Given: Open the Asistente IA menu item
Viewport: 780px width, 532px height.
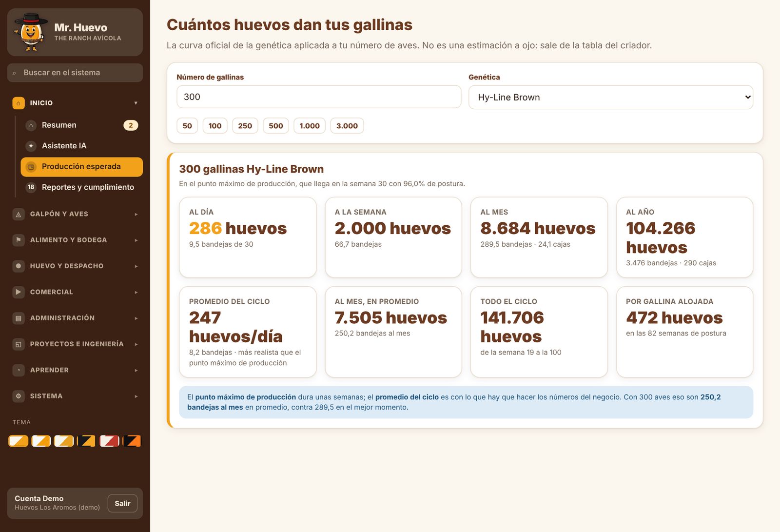Looking at the screenshot, I should 82,146.
